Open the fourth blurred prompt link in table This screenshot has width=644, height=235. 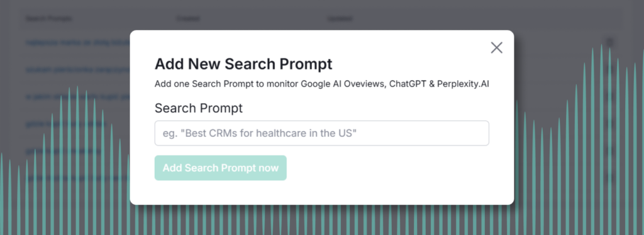tap(65, 123)
